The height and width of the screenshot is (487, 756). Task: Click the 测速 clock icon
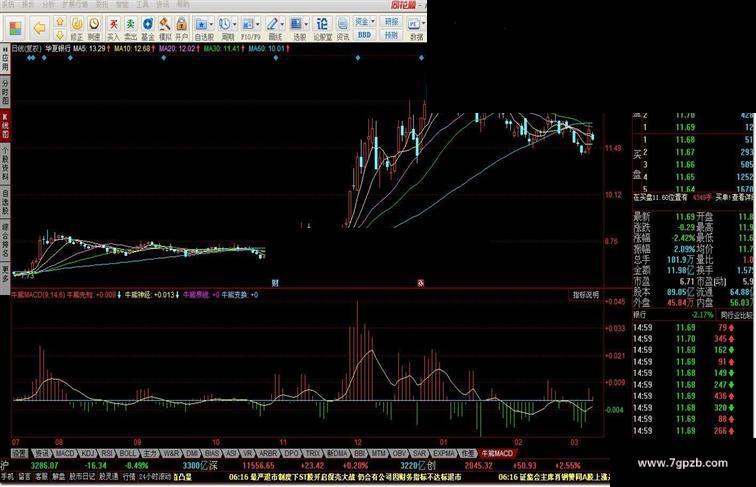pyautogui.click(x=94, y=28)
